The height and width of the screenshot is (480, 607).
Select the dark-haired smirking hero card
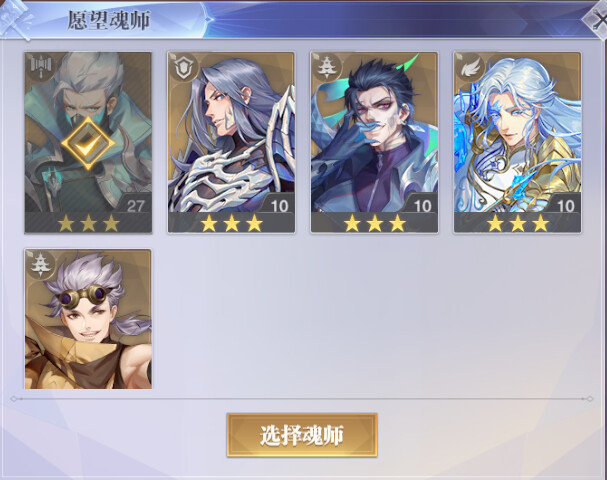[374, 142]
